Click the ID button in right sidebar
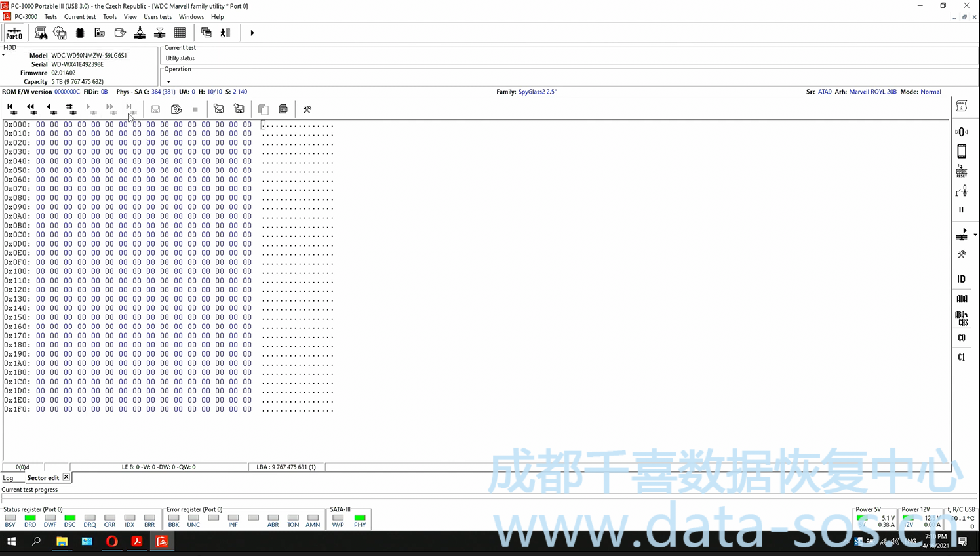The height and width of the screenshot is (556, 980). tap(961, 279)
